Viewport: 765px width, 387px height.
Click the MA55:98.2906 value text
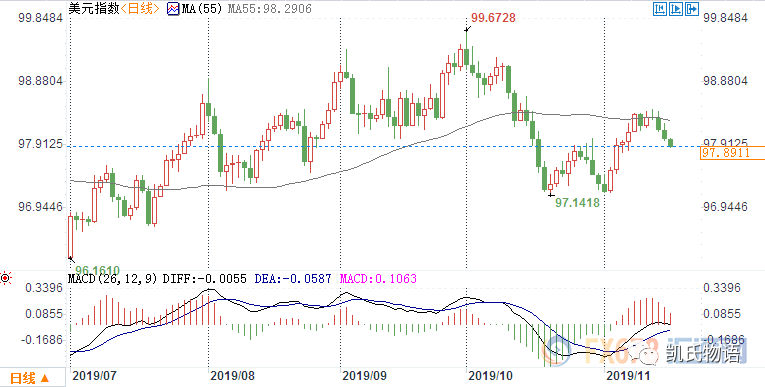click(x=270, y=9)
